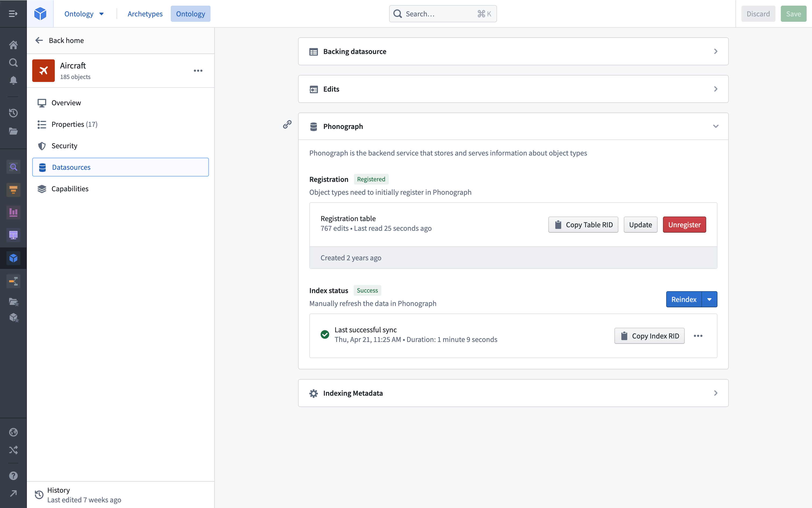Screen dimensions: 812x508
Task: Toggle the Reindex dropdown arrow
Action: (x=709, y=299)
